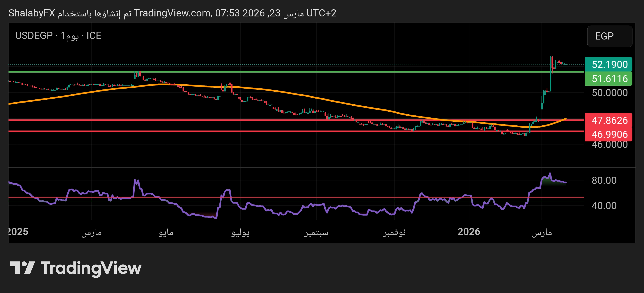Click the TradingView.com text in header
Screen dimensions: 644x293
click(x=172, y=13)
